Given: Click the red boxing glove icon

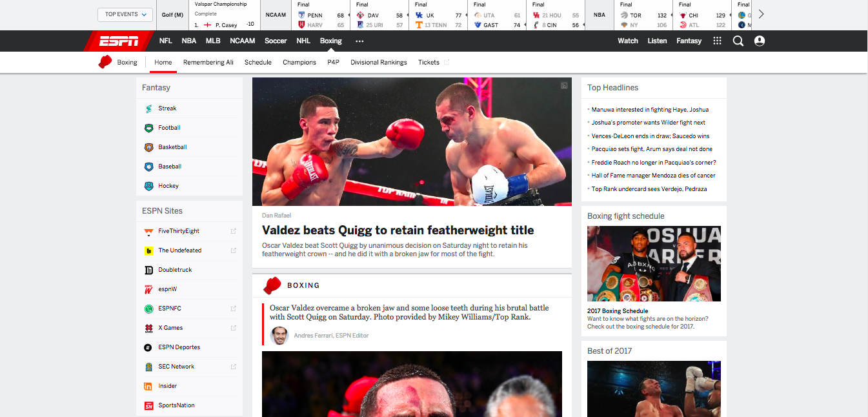Looking at the screenshot, I should 105,62.
